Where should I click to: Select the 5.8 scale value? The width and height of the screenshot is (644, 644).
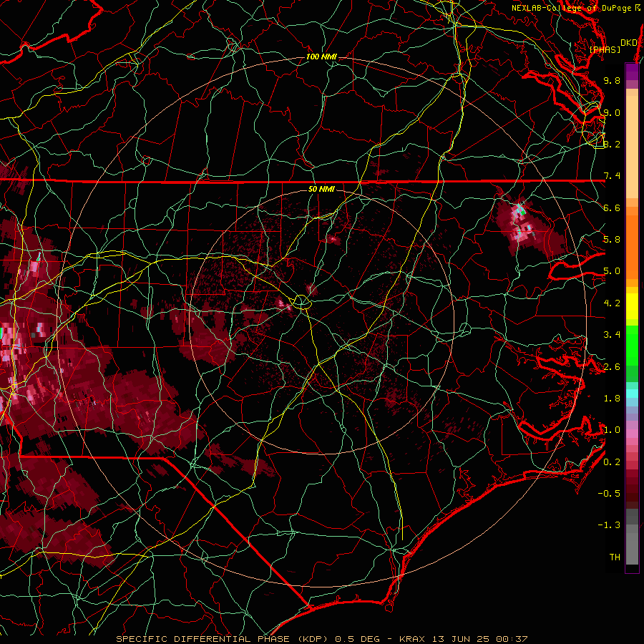pyautogui.click(x=612, y=240)
